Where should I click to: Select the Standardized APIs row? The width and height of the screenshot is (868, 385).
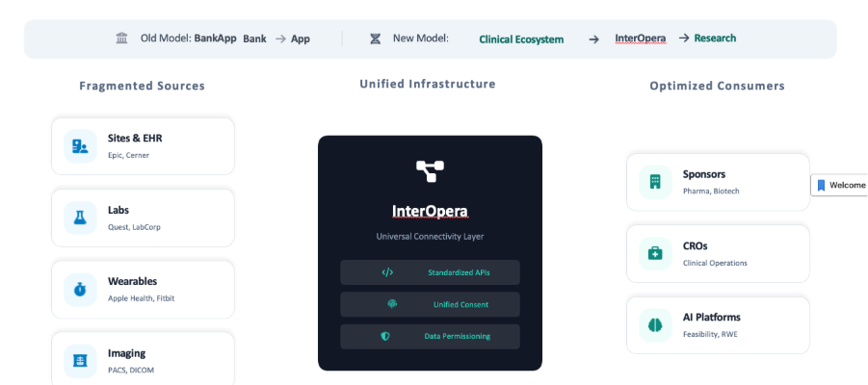point(430,272)
